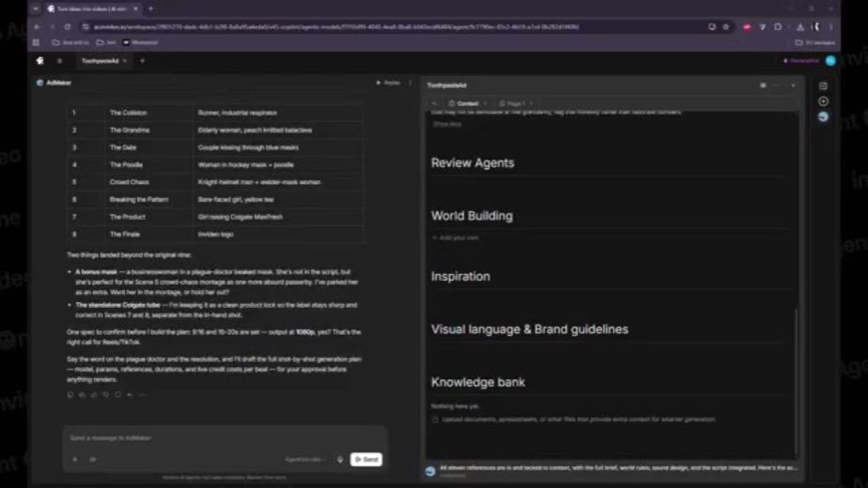Image resolution: width=868 pixels, height=488 pixels.
Task: Click the World Building heading
Action: (x=473, y=216)
